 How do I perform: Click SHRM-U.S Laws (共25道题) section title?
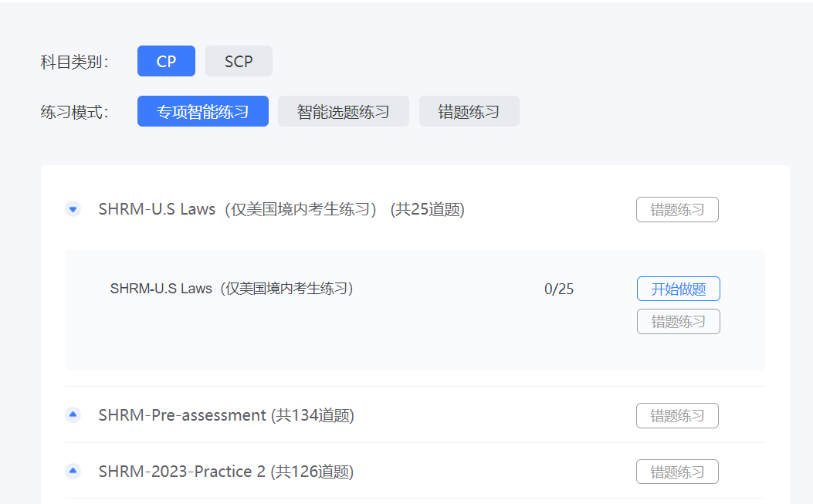pos(282,209)
